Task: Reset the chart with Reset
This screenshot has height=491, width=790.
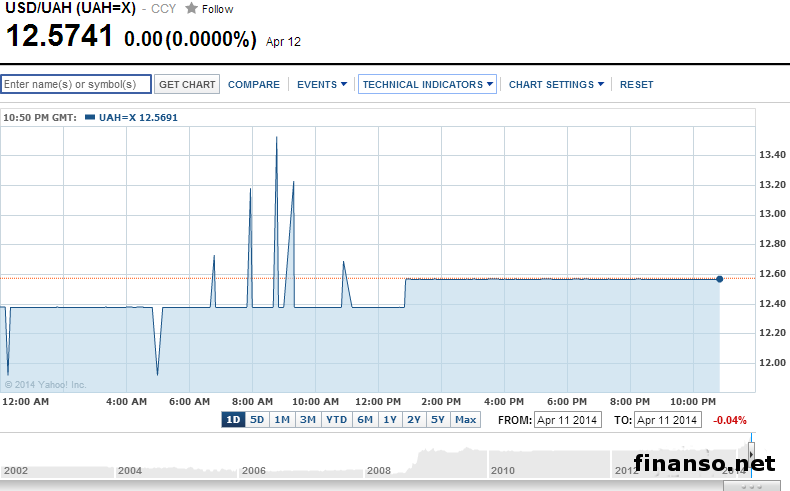Action: [636, 85]
